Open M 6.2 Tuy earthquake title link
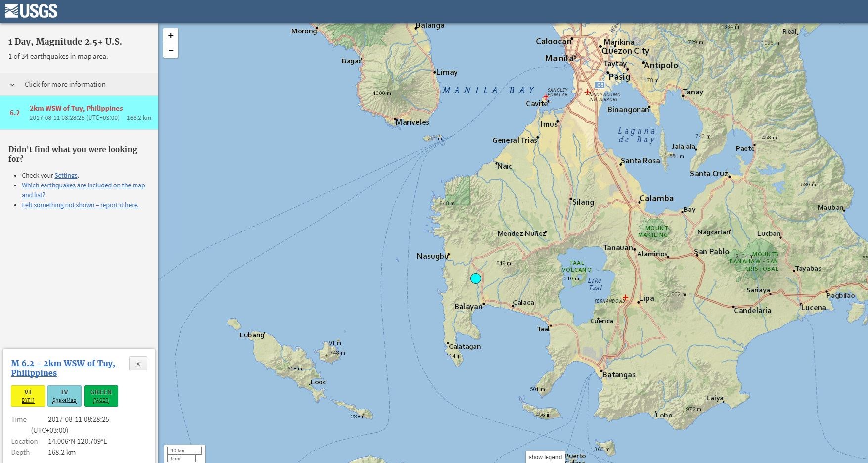 click(x=63, y=368)
